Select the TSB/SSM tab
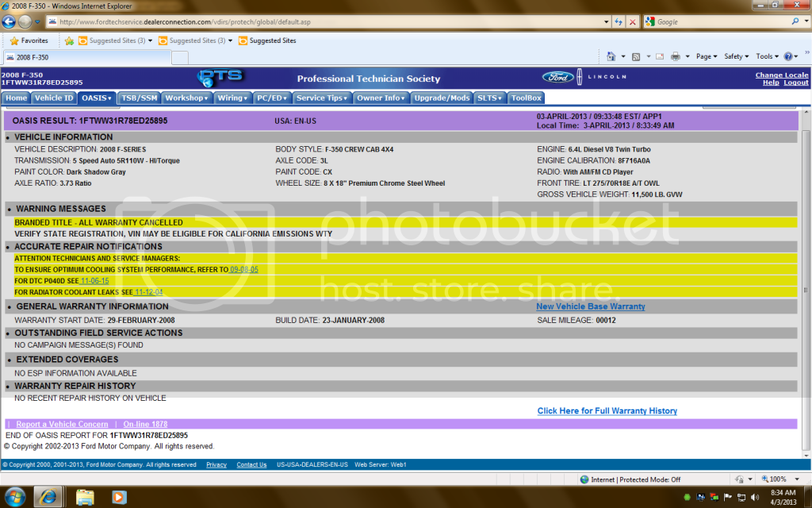Screen dimensions: 812x508 coord(139,98)
